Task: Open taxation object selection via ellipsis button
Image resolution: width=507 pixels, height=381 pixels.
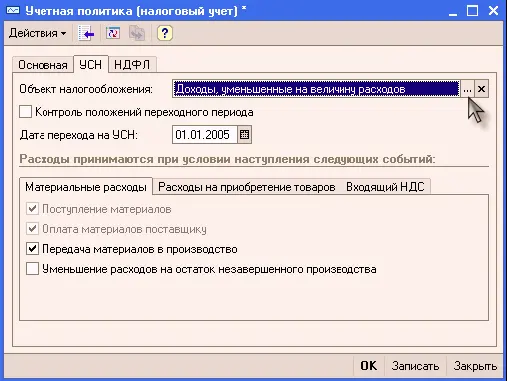Action: (467, 89)
